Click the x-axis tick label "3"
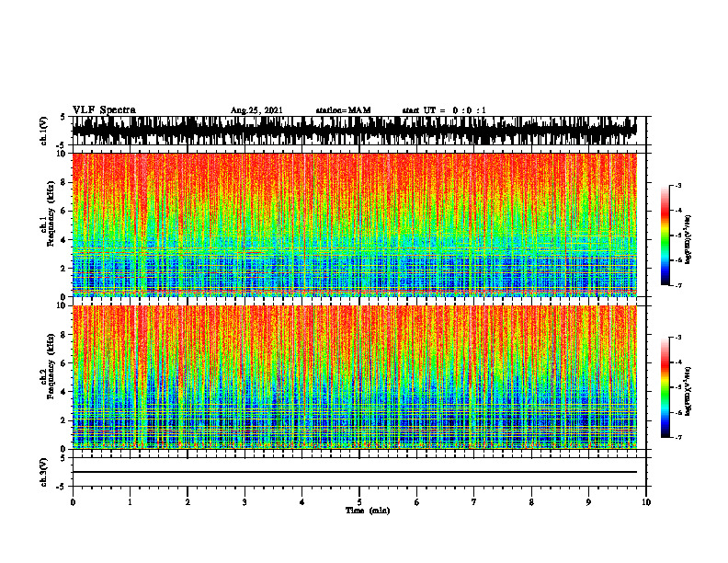 (245, 502)
